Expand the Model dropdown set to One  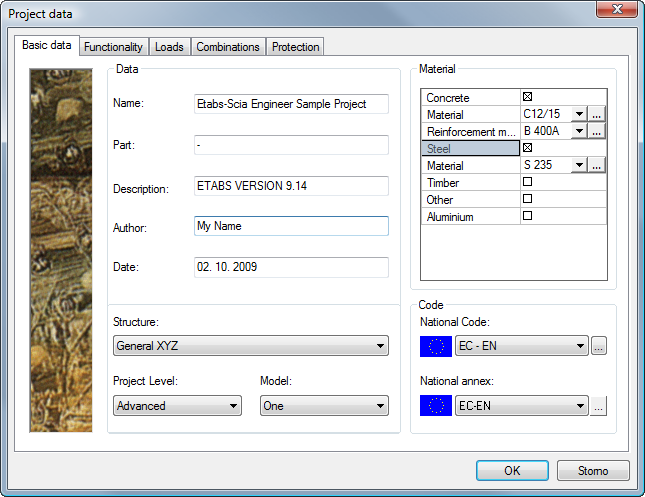point(324,406)
